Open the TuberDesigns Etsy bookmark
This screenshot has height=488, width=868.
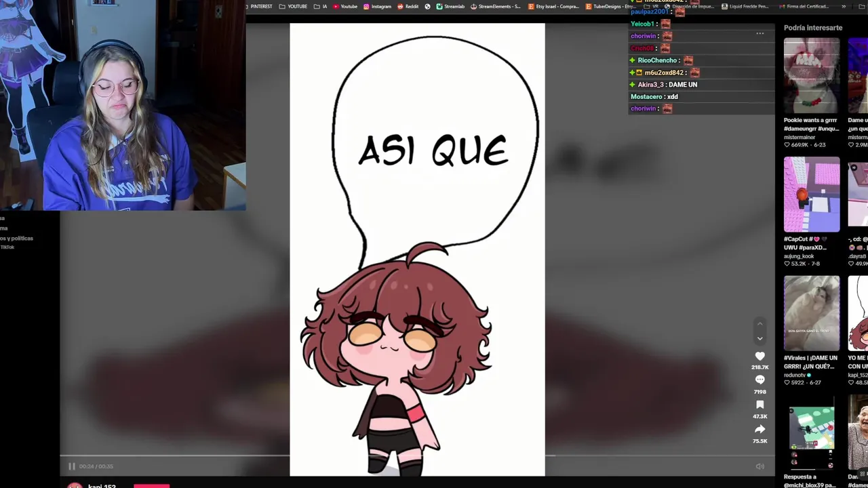(x=610, y=7)
